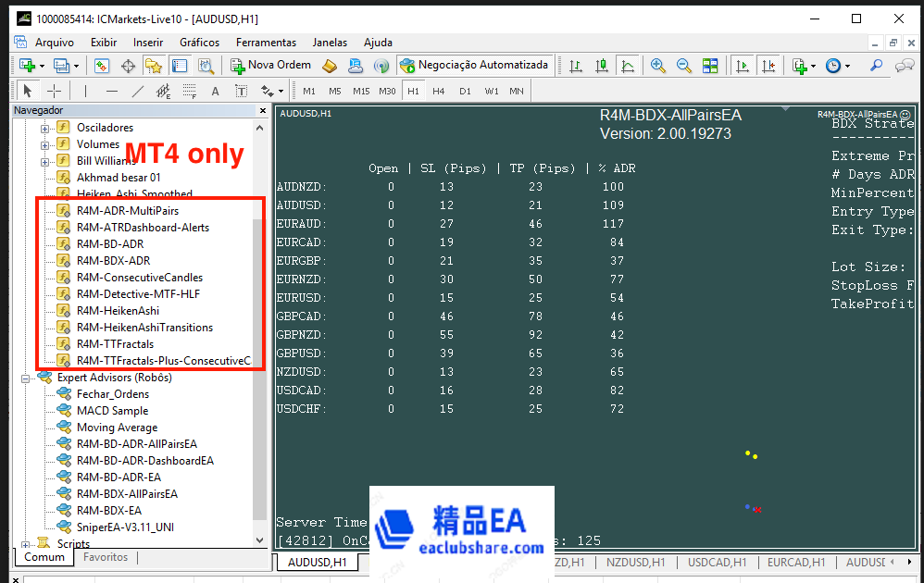
Task: Zoom in on the chart
Action: (657, 66)
